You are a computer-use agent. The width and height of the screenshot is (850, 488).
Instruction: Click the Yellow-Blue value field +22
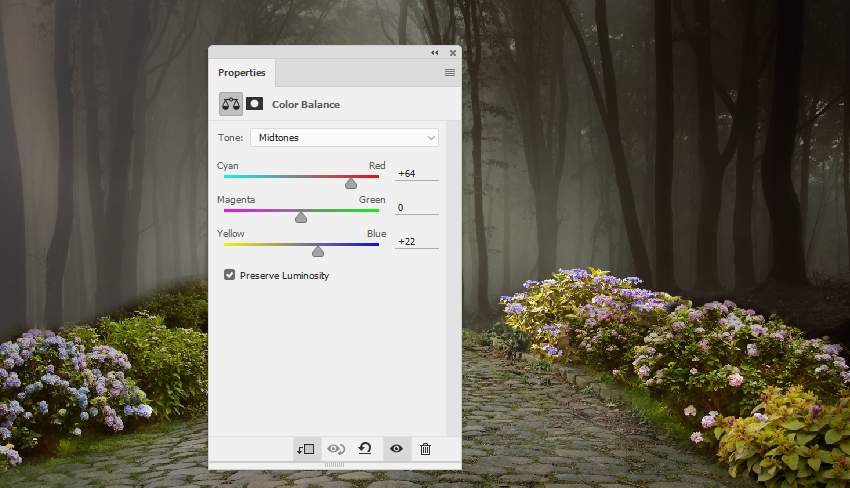[x=416, y=242]
